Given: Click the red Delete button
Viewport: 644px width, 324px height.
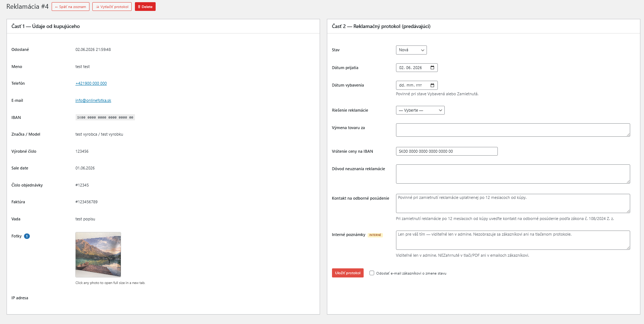Looking at the screenshot, I should tap(145, 7).
